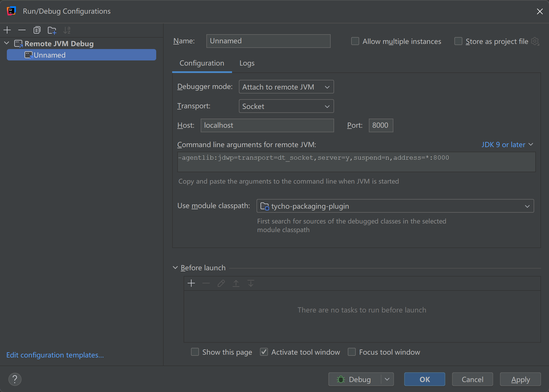The image size is (549, 392).
Task: Click the gear icon beside Store as project file
Action: (535, 41)
